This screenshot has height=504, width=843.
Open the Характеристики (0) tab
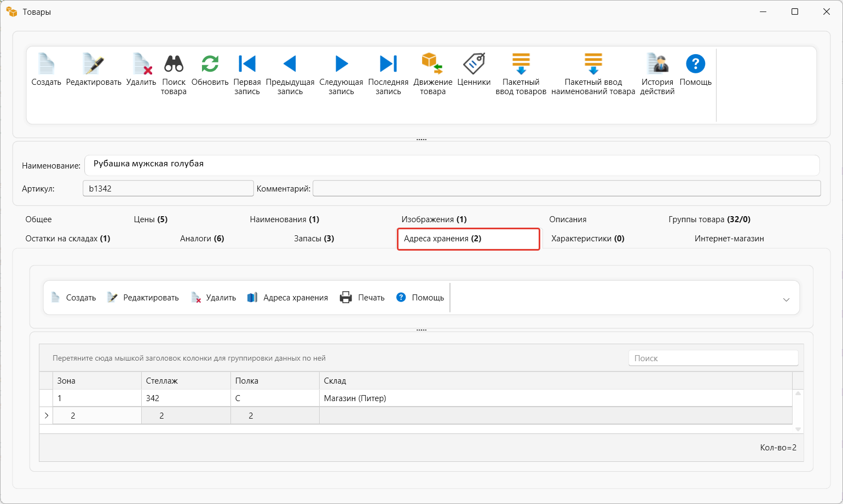point(588,239)
